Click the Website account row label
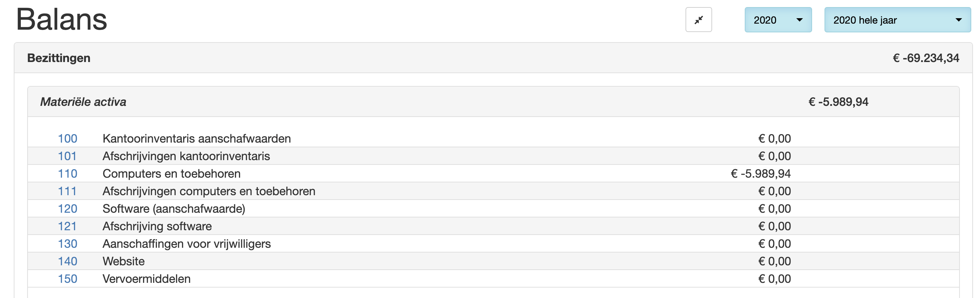The width and height of the screenshot is (980, 298). click(124, 261)
